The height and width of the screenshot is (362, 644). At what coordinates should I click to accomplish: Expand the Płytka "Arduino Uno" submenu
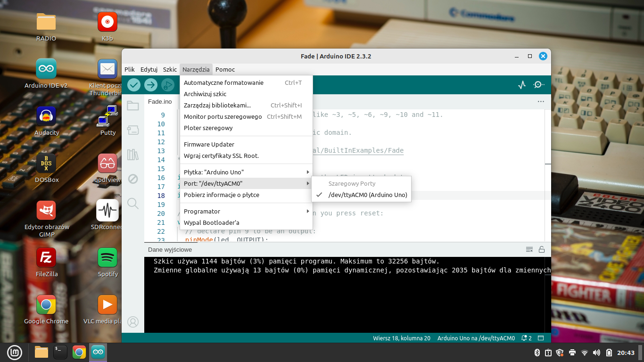tap(246, 172)
